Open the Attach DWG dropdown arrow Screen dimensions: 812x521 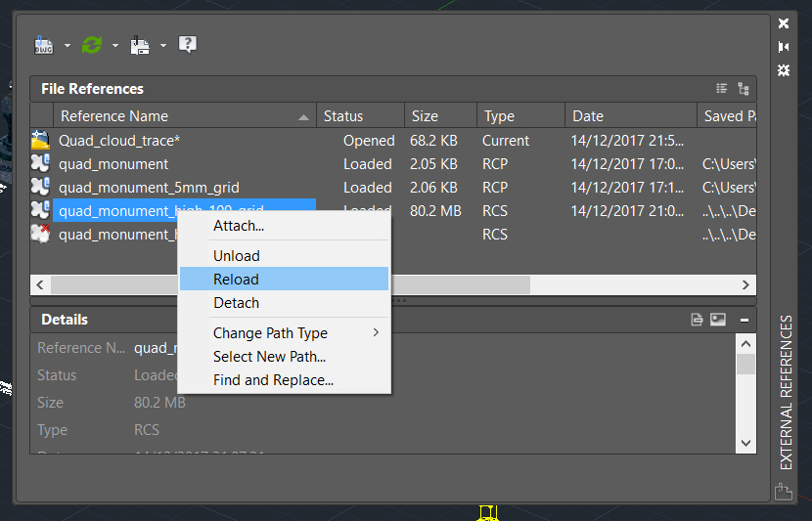coord(68,46)
